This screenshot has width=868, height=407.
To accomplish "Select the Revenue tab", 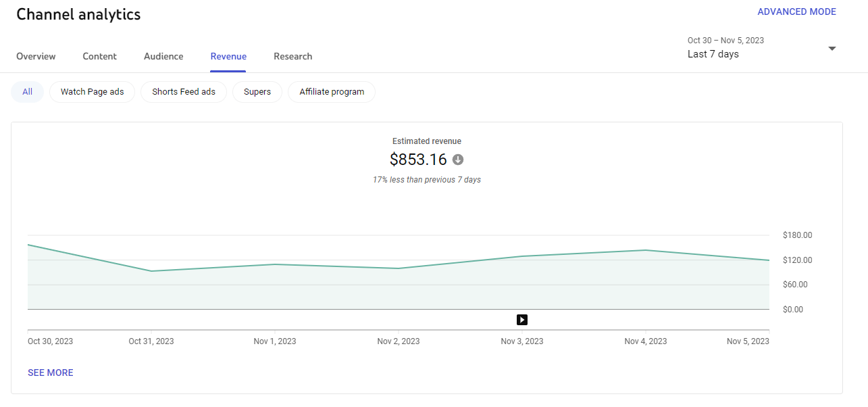I will click(228, 56).
